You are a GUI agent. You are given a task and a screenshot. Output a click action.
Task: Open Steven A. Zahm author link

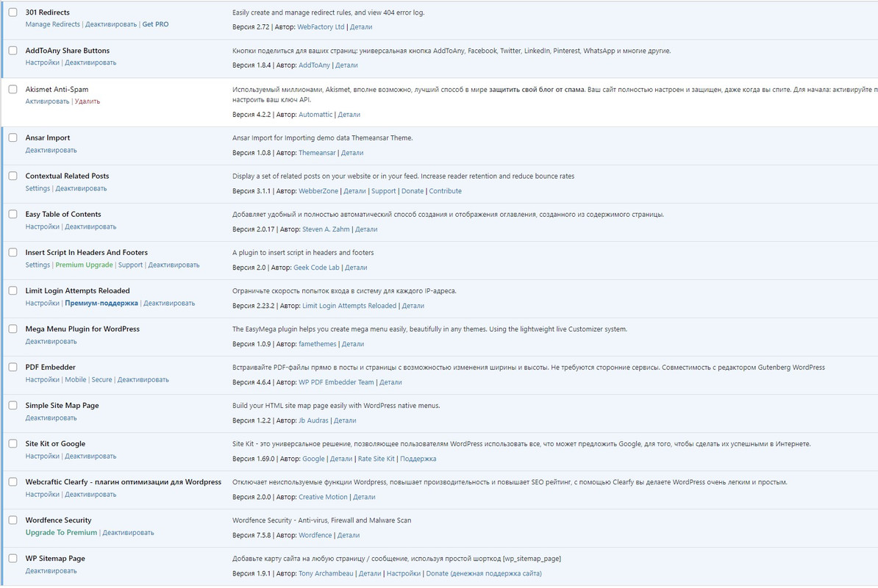326,229
